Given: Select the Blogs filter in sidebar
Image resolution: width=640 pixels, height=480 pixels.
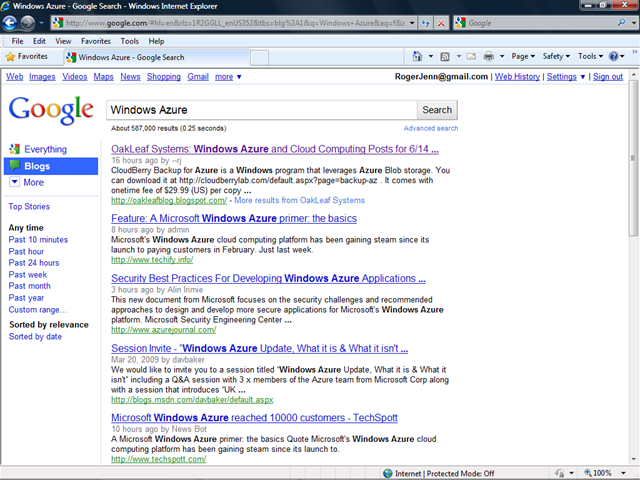Looking at the screenshot, I should (x=51, y=166).
